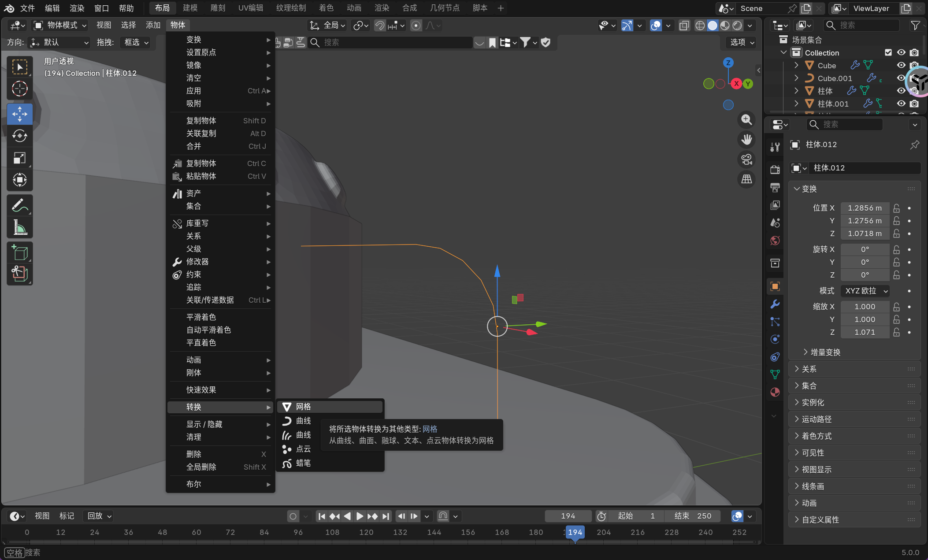Uncheck the Collection exclude checkbox
This screenshot has width=928, height=560.
click(x=888, y=52)
